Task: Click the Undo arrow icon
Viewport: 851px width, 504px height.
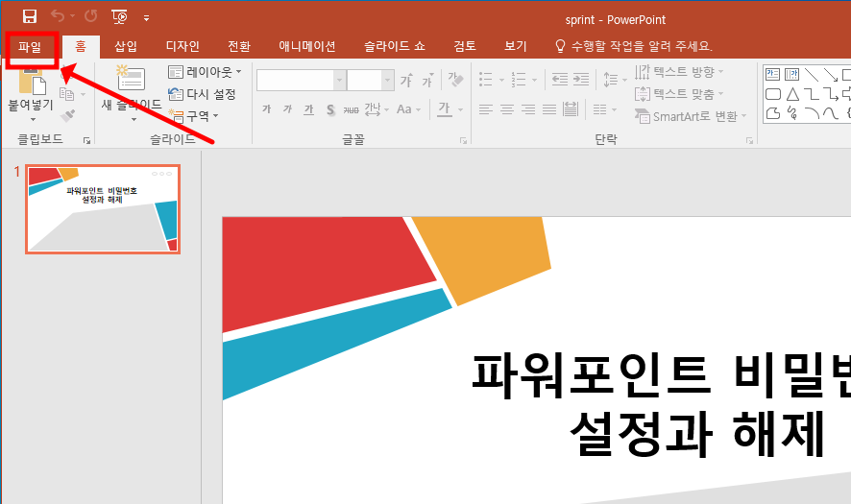Action: click(x=58, y=16)
